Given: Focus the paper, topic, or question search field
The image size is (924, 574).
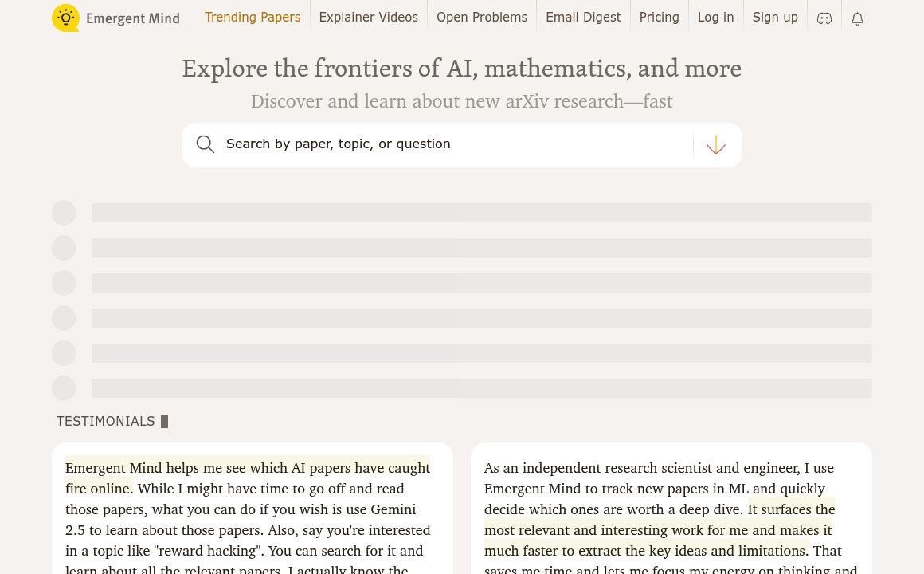Looking at the screenshot, I should click(454, 144).
